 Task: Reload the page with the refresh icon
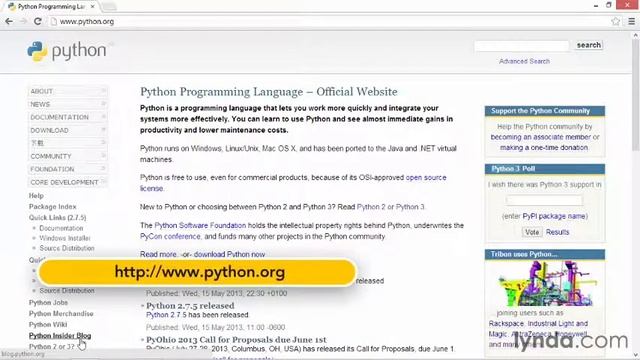coord(38,21)
